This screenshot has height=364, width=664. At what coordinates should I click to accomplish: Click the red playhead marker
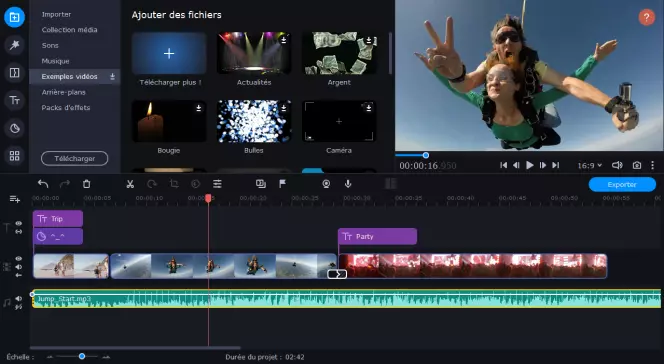click(208, 198)
